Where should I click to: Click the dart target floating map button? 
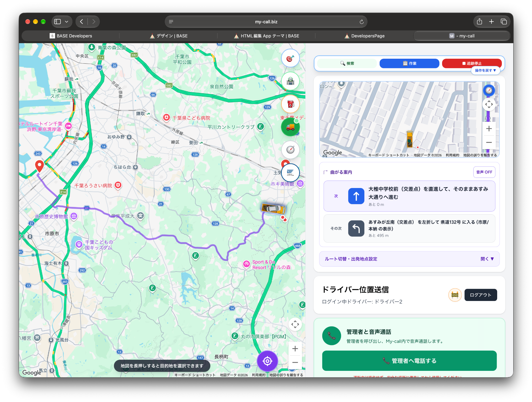tap(290, 58)
